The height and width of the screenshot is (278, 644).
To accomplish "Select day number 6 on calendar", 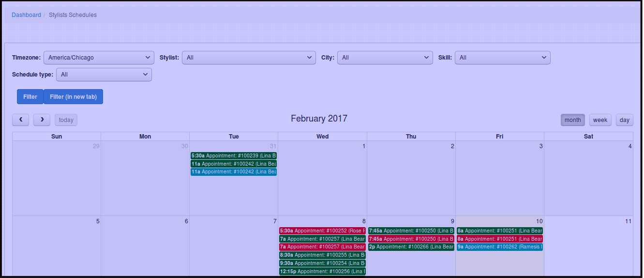I will [x=186, y=221].
